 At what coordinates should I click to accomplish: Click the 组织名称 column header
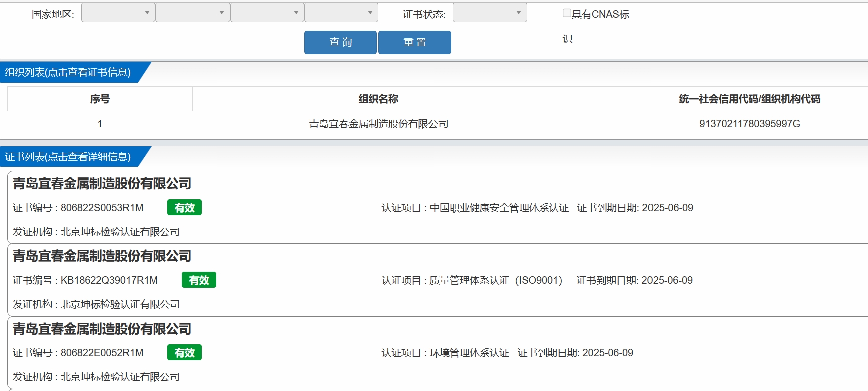(x=378, y=99)
